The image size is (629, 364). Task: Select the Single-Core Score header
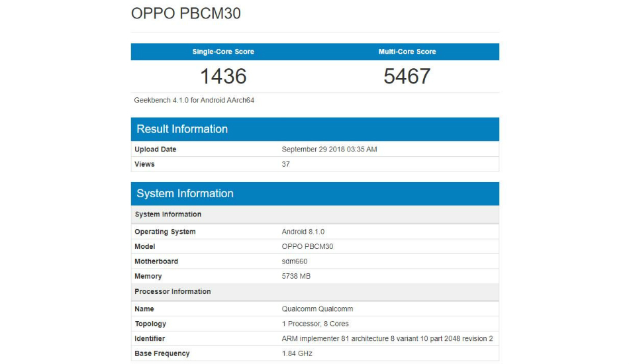point(223,52)
